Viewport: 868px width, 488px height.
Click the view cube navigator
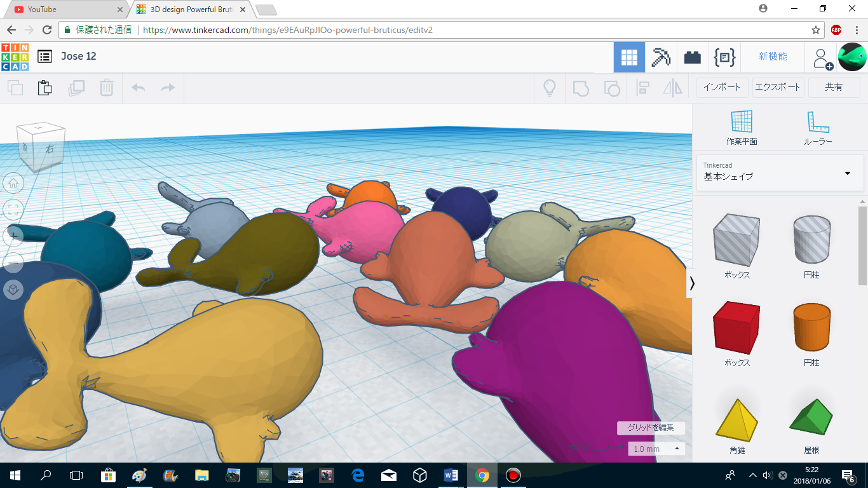[x=39, y=147]
